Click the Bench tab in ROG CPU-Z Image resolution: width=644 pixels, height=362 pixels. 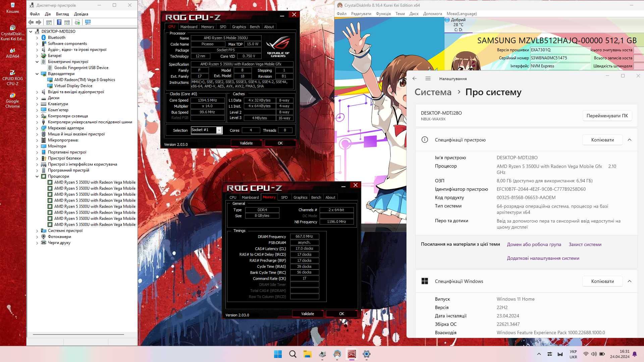pyautogui.click(x=254, y=26)
